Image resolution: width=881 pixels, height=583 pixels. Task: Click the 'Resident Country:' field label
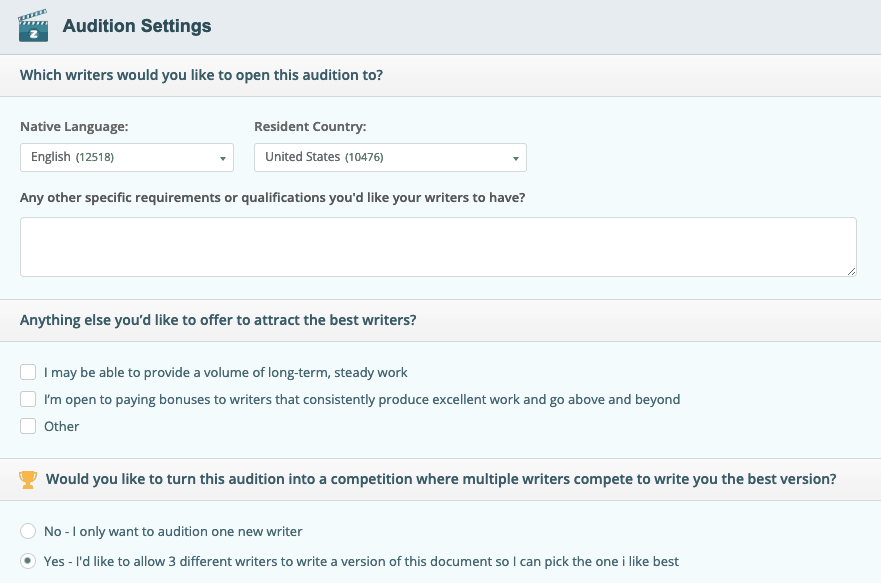(310, 127)
